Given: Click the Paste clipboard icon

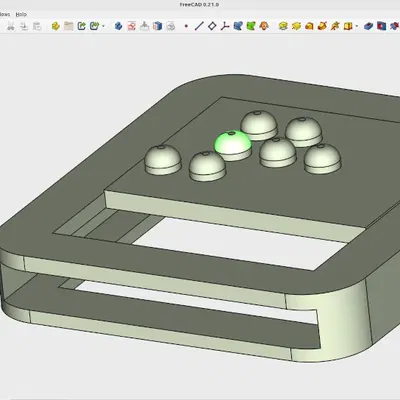Looking at the screenshot, I should click(37, 26).
